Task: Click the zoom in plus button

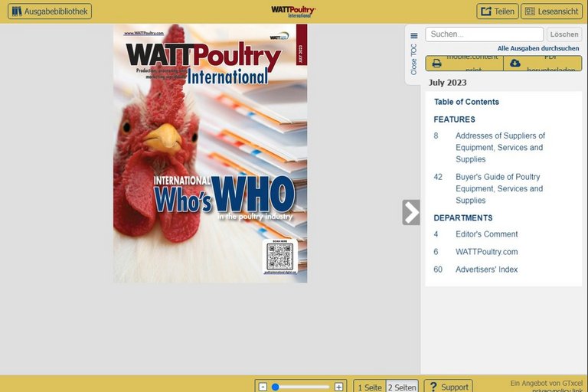Action: 338,387
